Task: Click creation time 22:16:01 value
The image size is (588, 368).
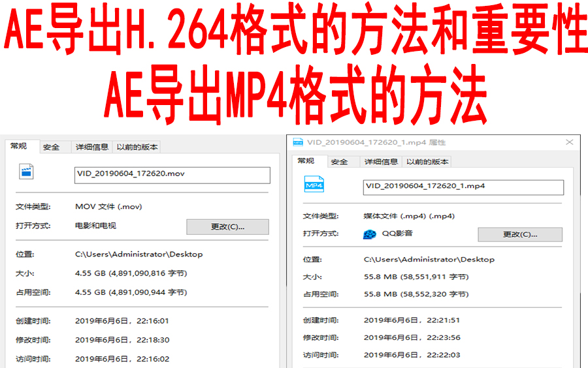Action: click(x=122, y=321)
